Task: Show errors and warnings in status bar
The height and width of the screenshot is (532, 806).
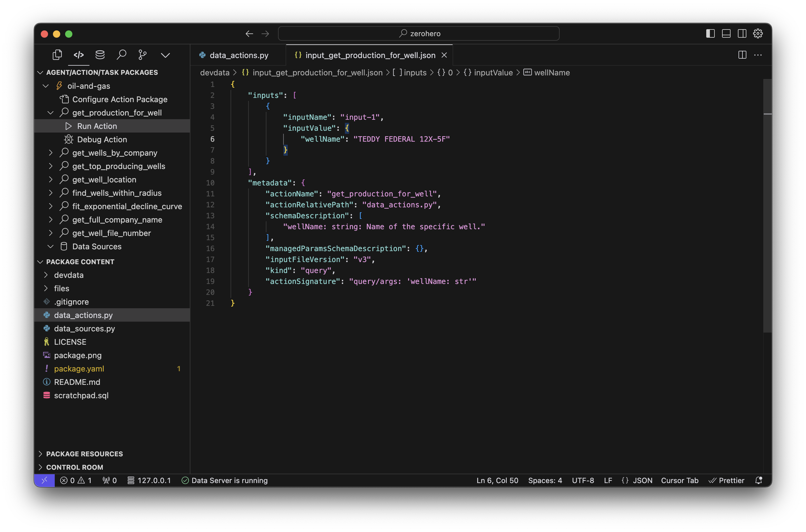Action: point(76,481)
